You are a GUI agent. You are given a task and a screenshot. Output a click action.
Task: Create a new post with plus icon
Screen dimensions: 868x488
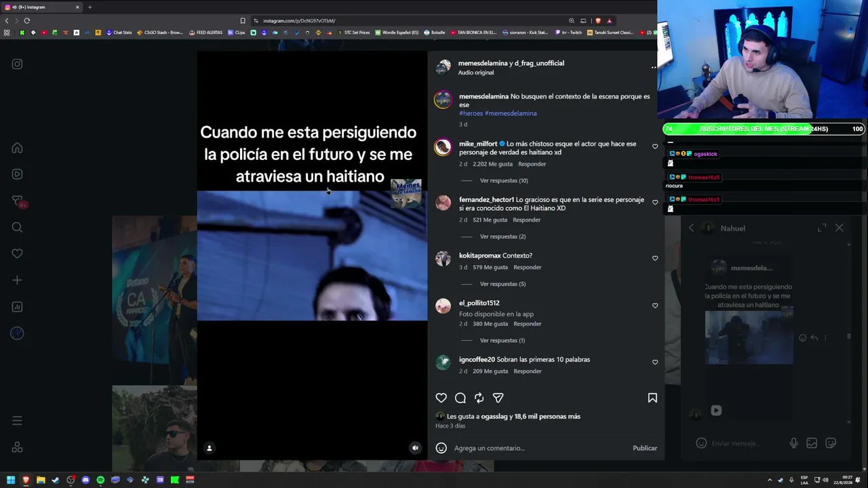[17, 280]
